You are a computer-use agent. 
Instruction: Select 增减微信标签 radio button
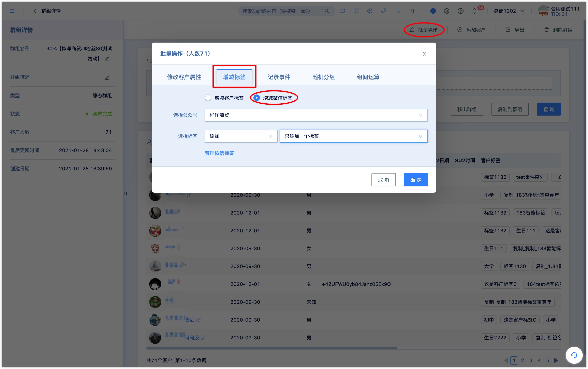tap(256, 98)
